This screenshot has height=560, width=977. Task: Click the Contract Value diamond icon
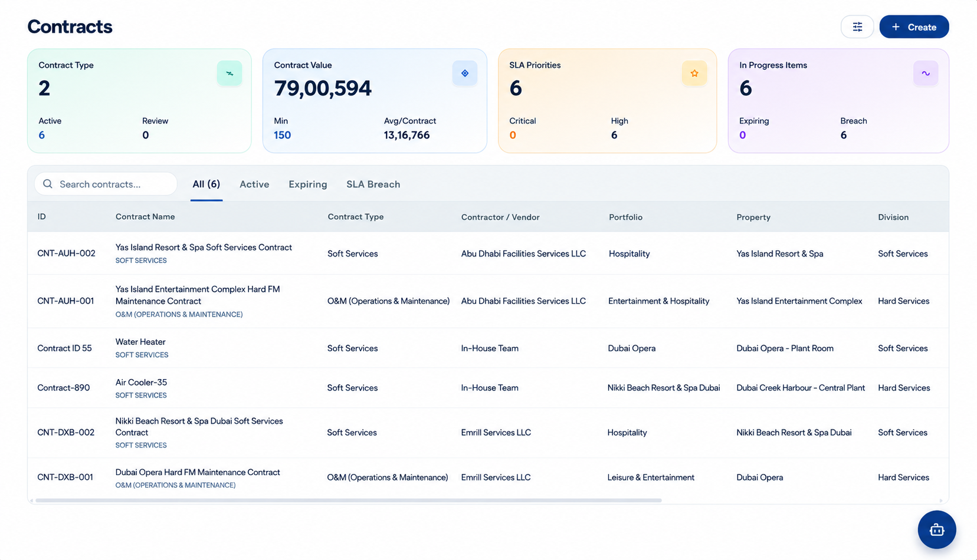pyautogui.click(x=465, y=73)
